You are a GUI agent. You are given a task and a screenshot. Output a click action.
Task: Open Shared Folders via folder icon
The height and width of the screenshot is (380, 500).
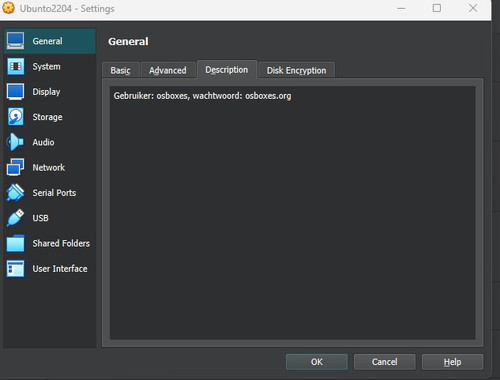[15, 243]
